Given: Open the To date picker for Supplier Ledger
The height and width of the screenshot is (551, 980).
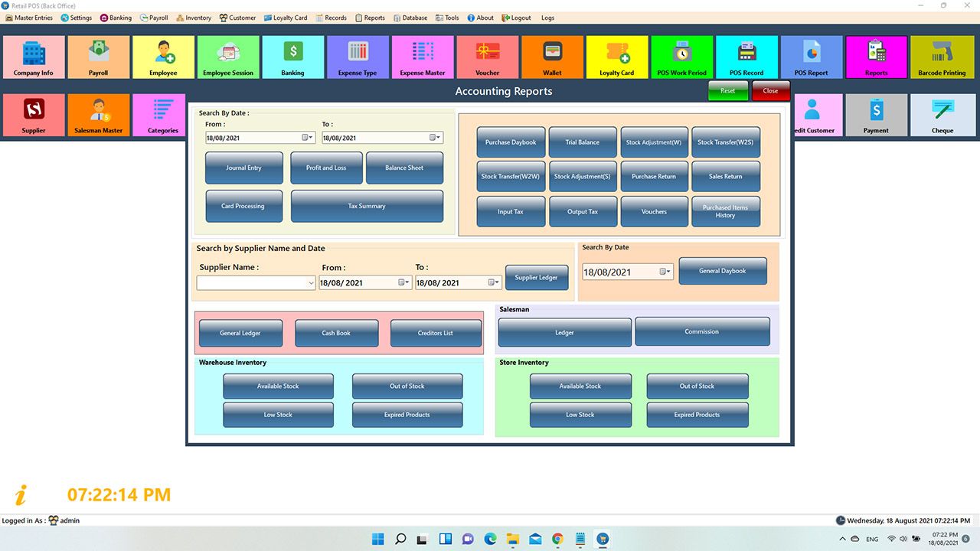Looking at the screenshot, I should (496, 283).
